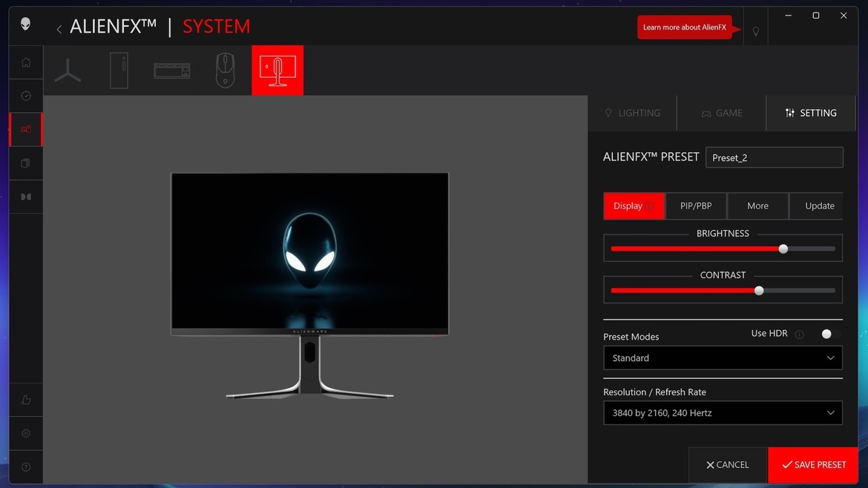Select the three-pronged system device icon
Viewport: 868px width, 488px height.
coord(68,70)
